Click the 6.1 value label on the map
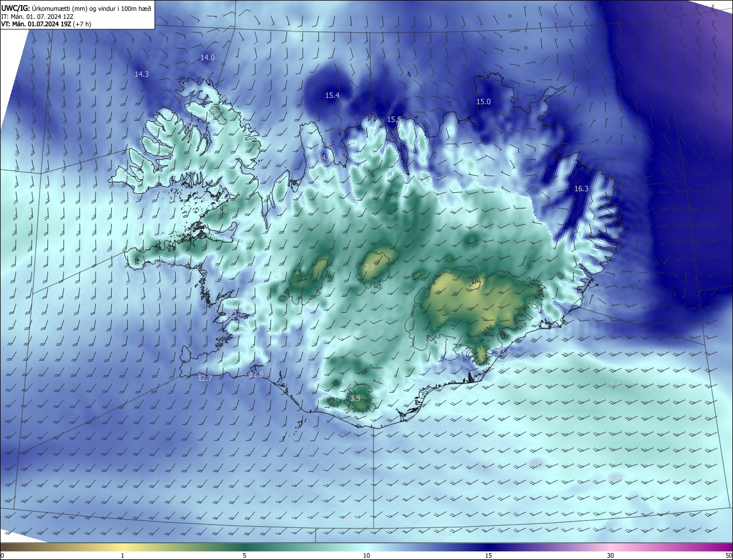 (218, 108)
